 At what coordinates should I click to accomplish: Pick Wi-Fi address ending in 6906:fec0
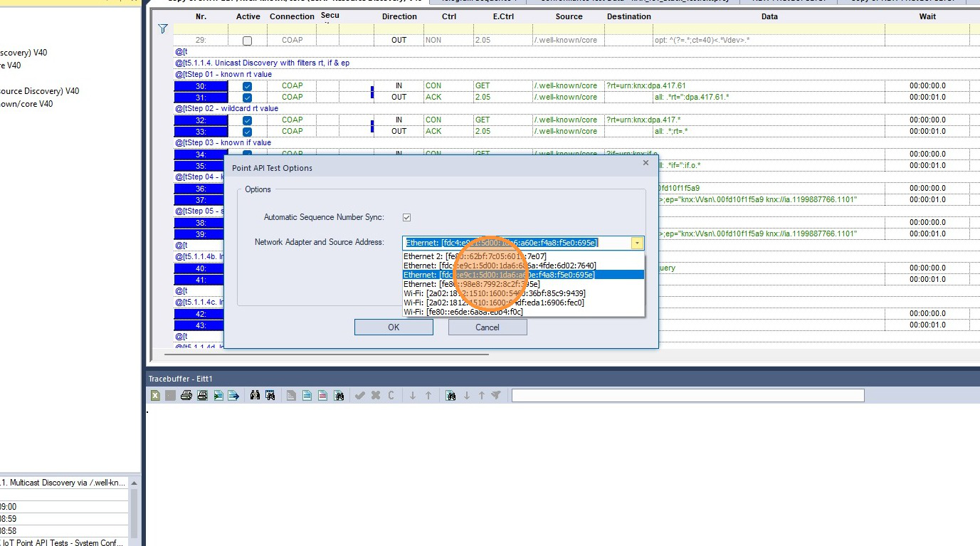click(523, 303)
